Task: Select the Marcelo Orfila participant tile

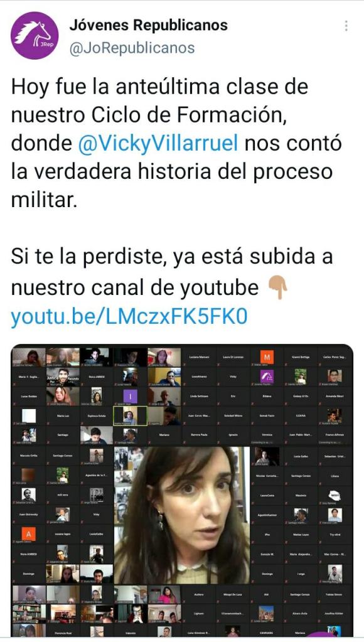Action: click(29, 456)
